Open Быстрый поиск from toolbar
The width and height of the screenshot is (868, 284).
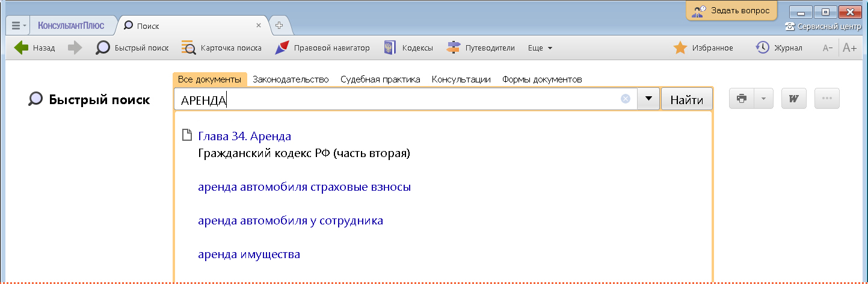click(x=132, y=48)
